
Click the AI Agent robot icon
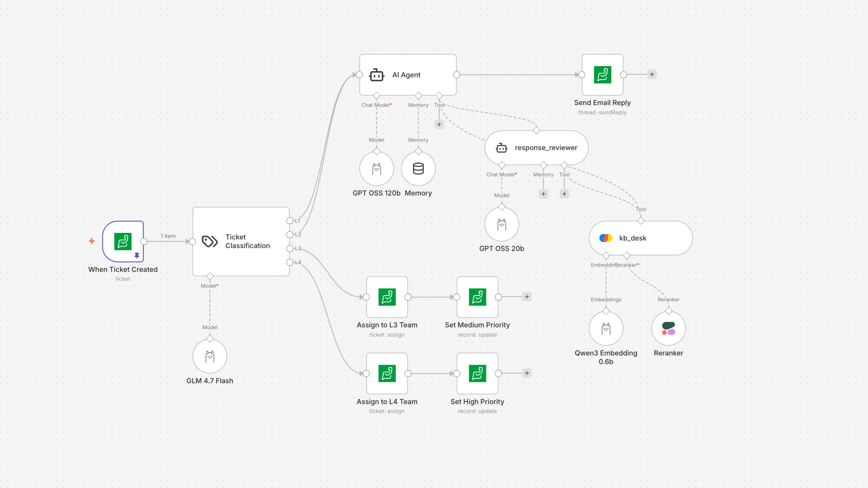376,75
